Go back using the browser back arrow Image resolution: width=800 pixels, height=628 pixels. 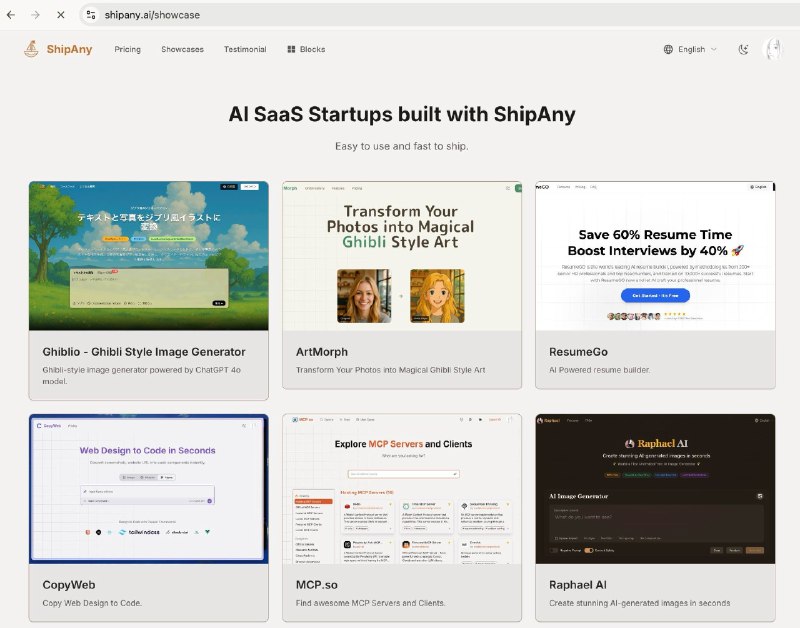tap(11, 15)
